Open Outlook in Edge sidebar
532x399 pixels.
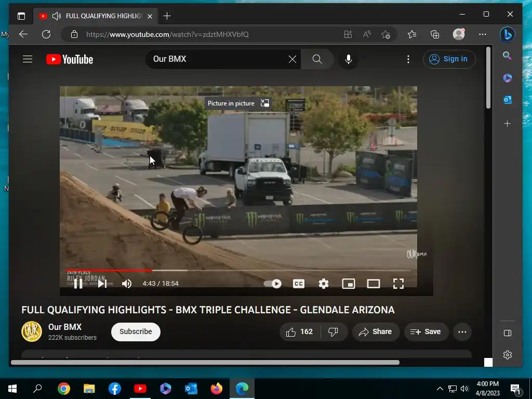pos(507,100)
